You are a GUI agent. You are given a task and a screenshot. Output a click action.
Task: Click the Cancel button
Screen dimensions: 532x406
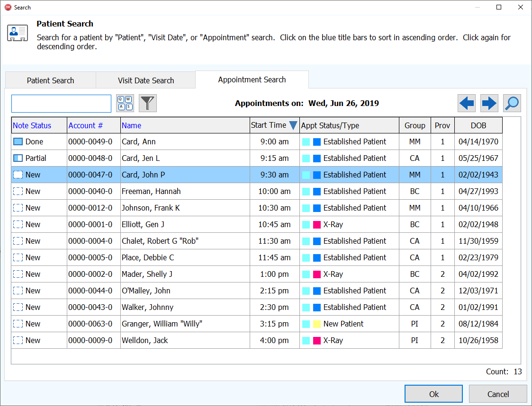tap(498, 394)
